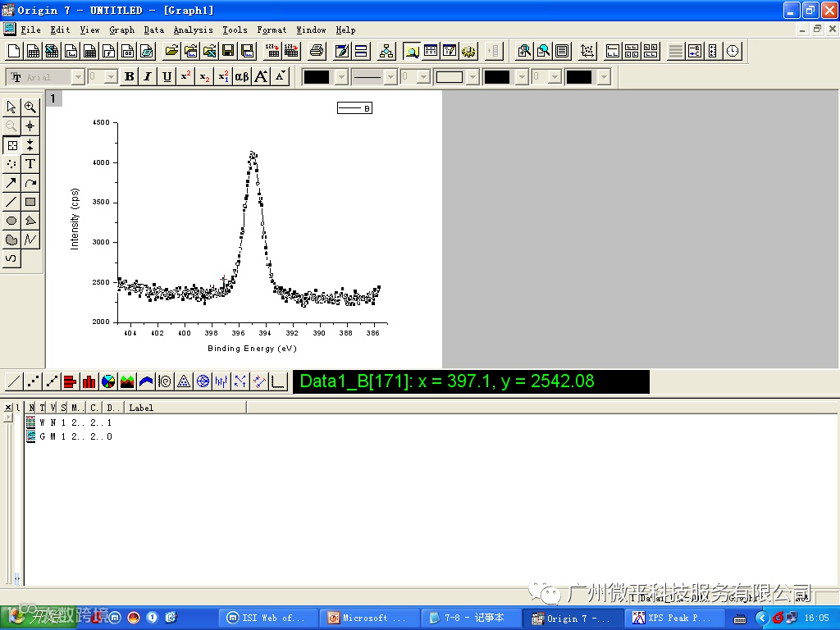Open the File menu
The image size is (840, 630).
(30, 30)
